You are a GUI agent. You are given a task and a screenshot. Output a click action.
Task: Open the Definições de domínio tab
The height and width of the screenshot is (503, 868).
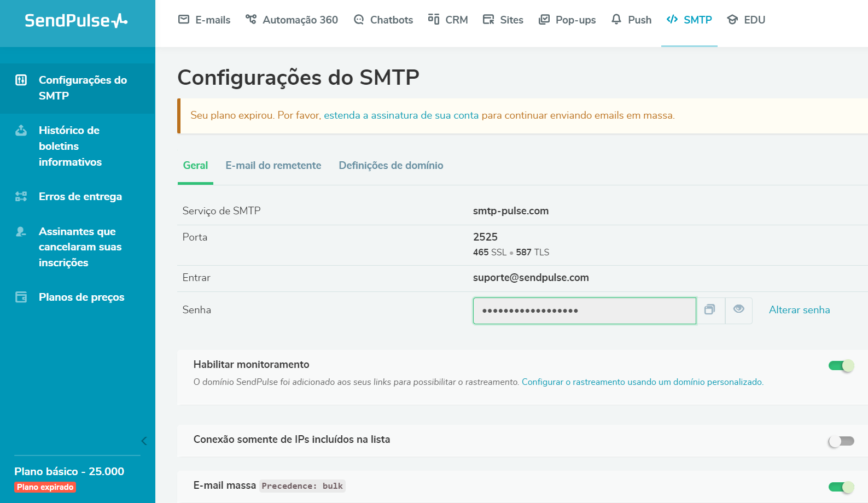(x=391, y=165)
